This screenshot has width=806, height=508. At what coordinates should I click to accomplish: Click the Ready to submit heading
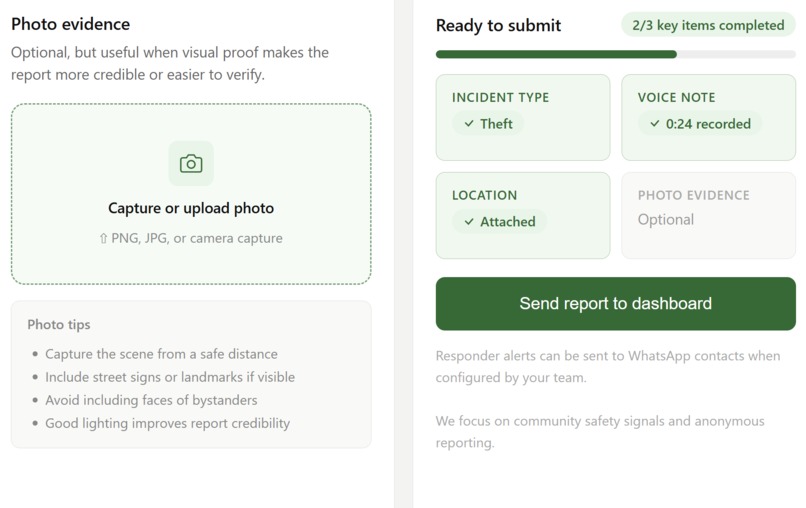tap(498, 25)
